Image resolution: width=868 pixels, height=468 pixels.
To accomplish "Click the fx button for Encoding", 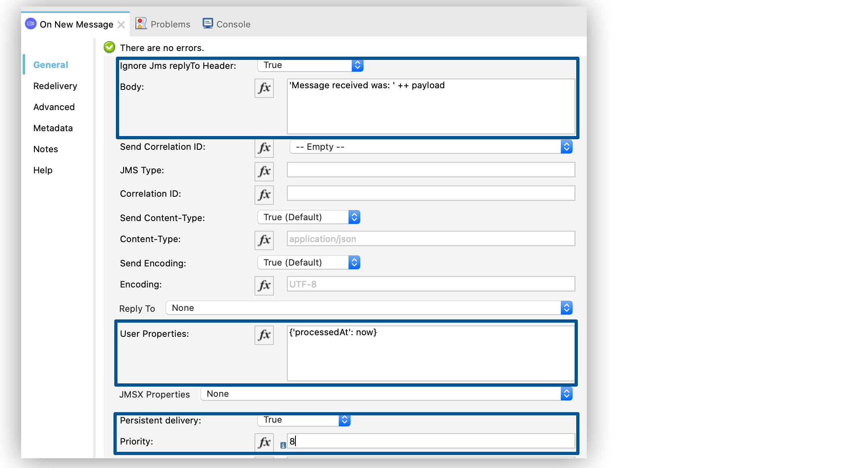I will click(264, 286).
